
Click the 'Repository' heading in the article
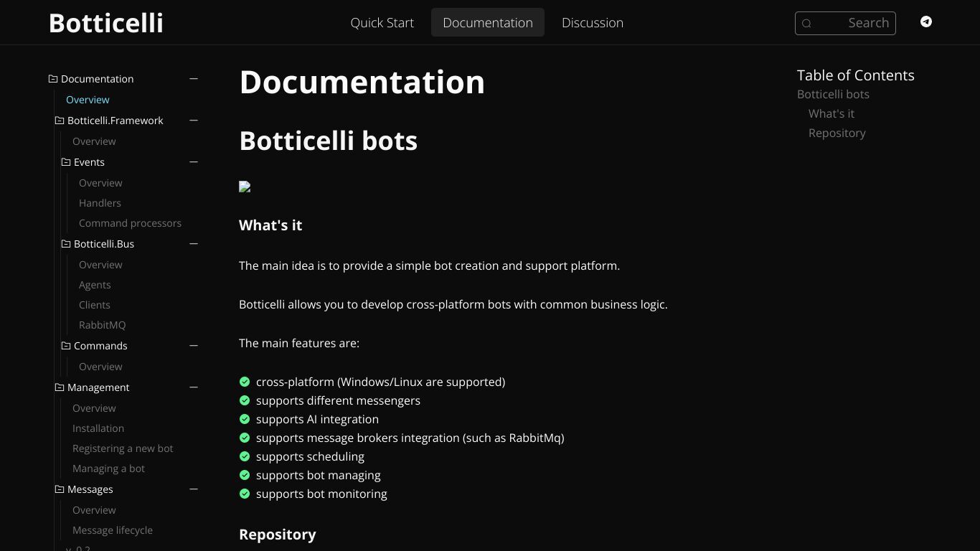(277, 534)
